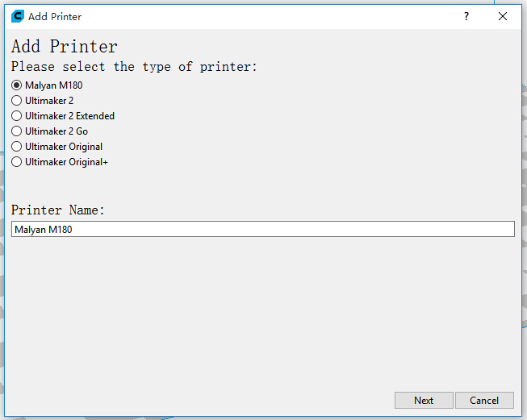Click "Please select the type of printer" label

pyautogui.click(x=134, y=67)
